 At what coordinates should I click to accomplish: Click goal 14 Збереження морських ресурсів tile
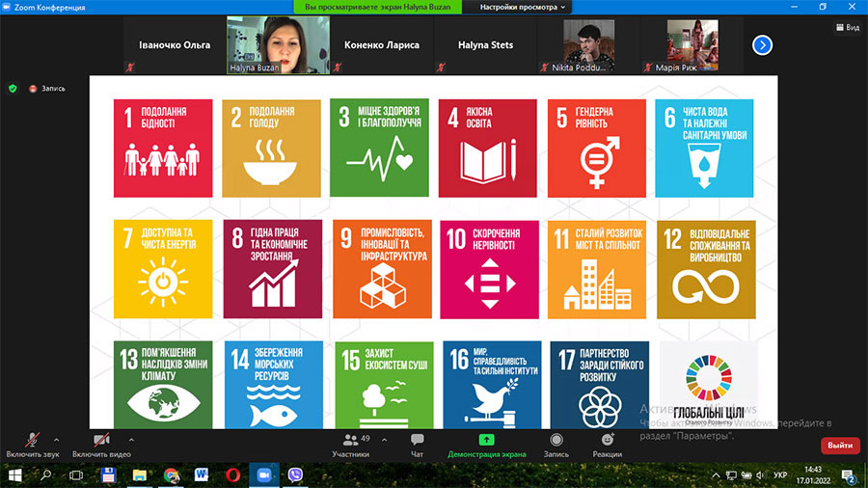tap(274, 385)
